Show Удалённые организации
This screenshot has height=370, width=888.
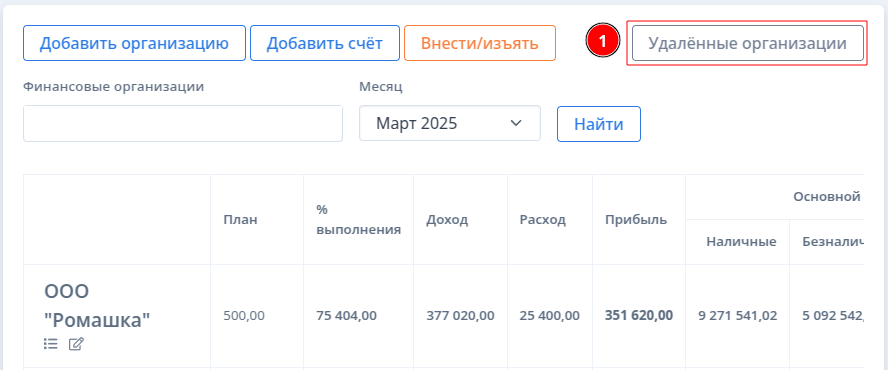pos(748,43)
